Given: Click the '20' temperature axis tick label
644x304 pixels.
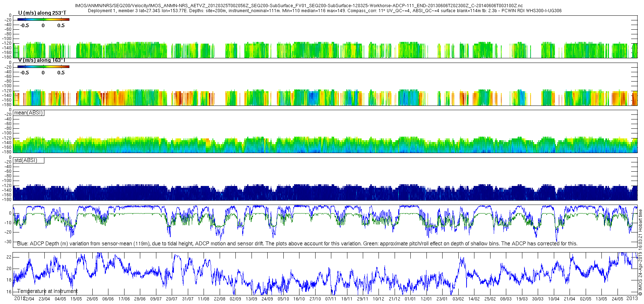Looking at the screenshot, I should point(9,269).
